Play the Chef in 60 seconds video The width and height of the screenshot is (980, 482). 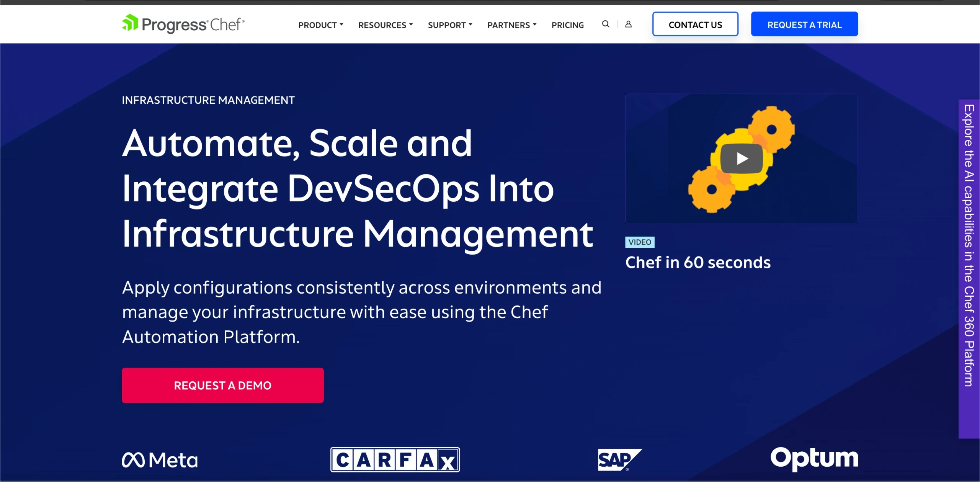pyautogui.click(x=742, y=158)
